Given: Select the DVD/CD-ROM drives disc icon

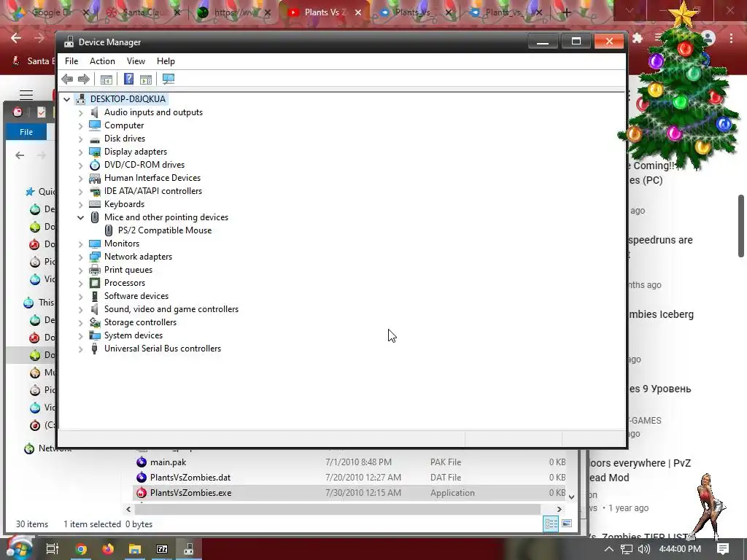Looking at the screenshot, I should tap(95, 165).
